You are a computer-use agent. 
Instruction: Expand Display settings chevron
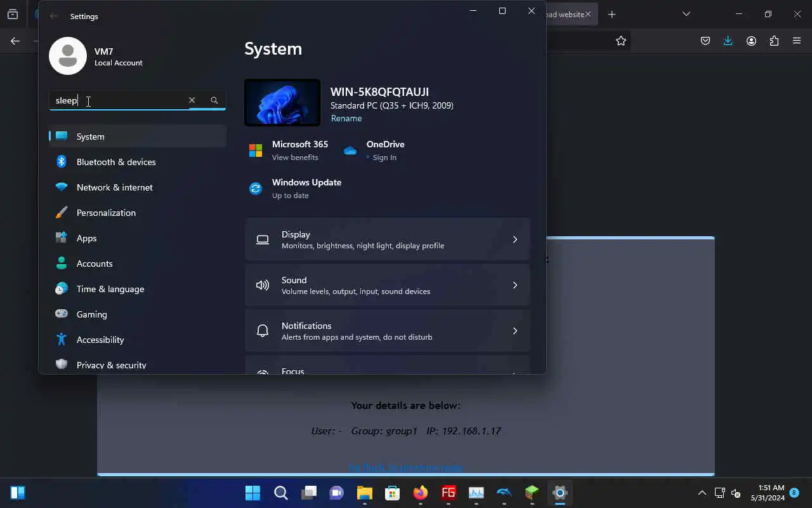[515, 239]
